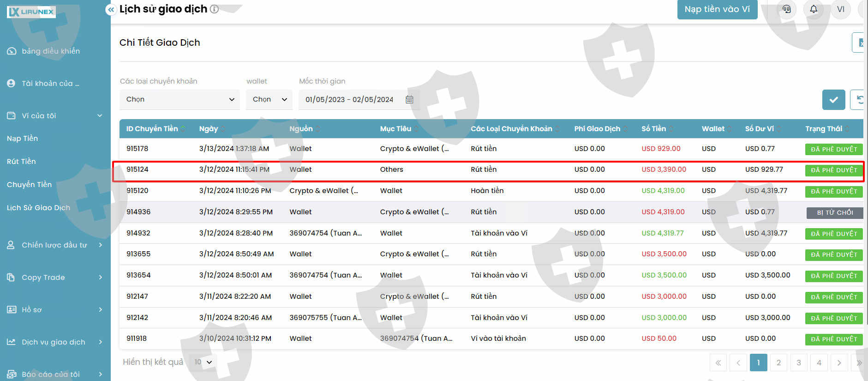The height and width of the screenshot is (381, 868).
Task: Go to Chuyển Tiền submenu
Action: [29, 185]
